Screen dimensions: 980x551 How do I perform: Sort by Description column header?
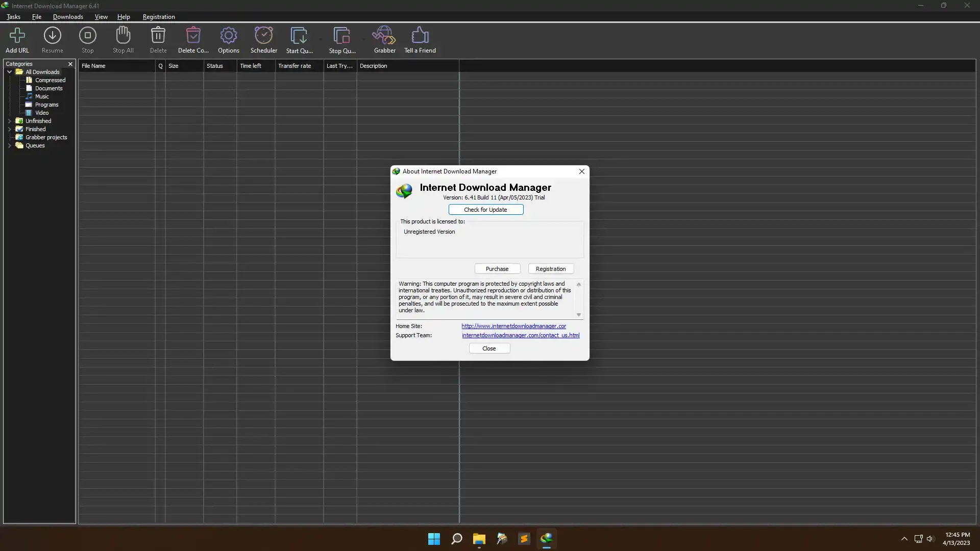click(408, 66)
